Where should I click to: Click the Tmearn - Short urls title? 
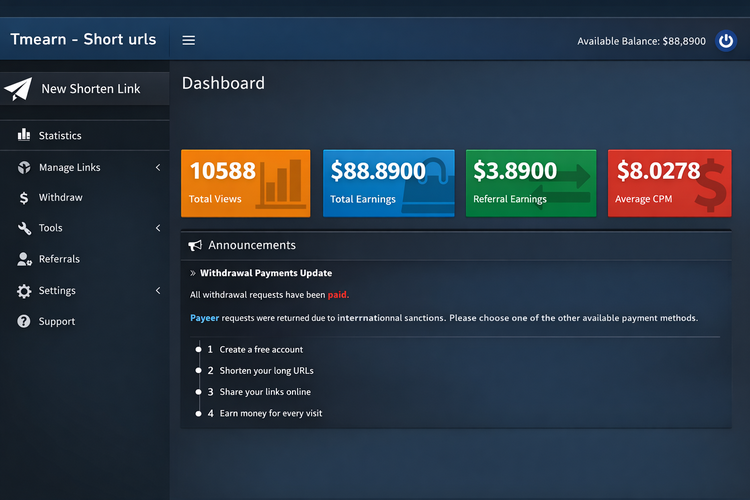coord(83,39)
